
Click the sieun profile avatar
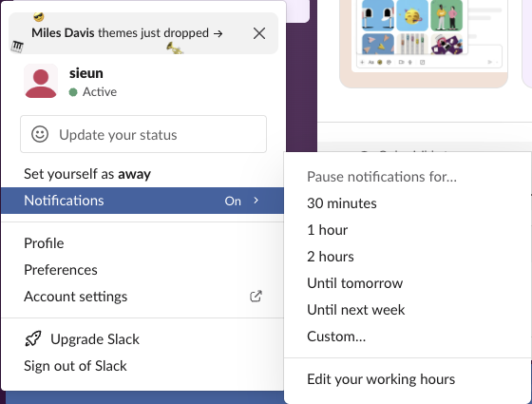pos(41,81)
